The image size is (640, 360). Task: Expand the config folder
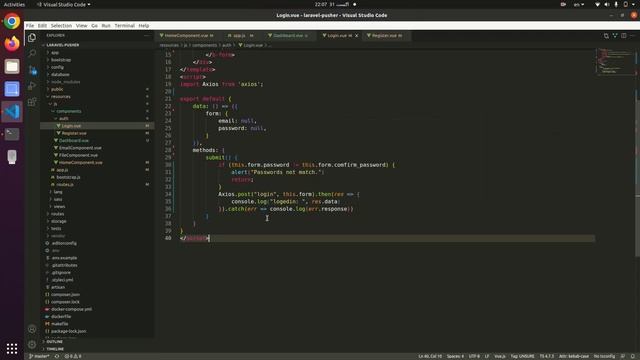coord(56,67)
